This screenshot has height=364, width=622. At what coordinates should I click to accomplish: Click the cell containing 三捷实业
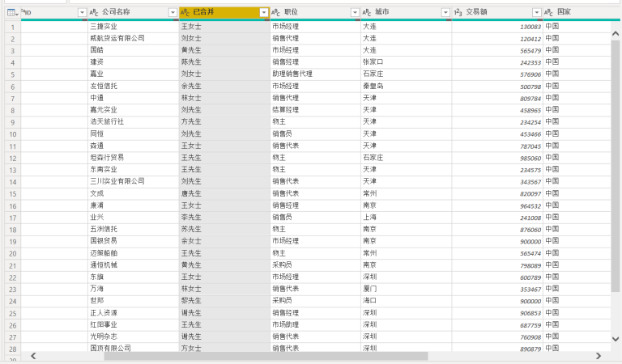130,26
